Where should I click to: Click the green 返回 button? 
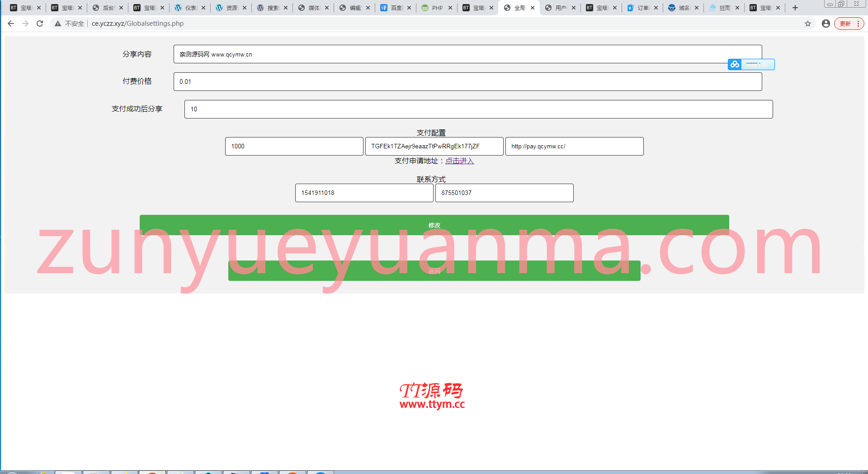434,270
